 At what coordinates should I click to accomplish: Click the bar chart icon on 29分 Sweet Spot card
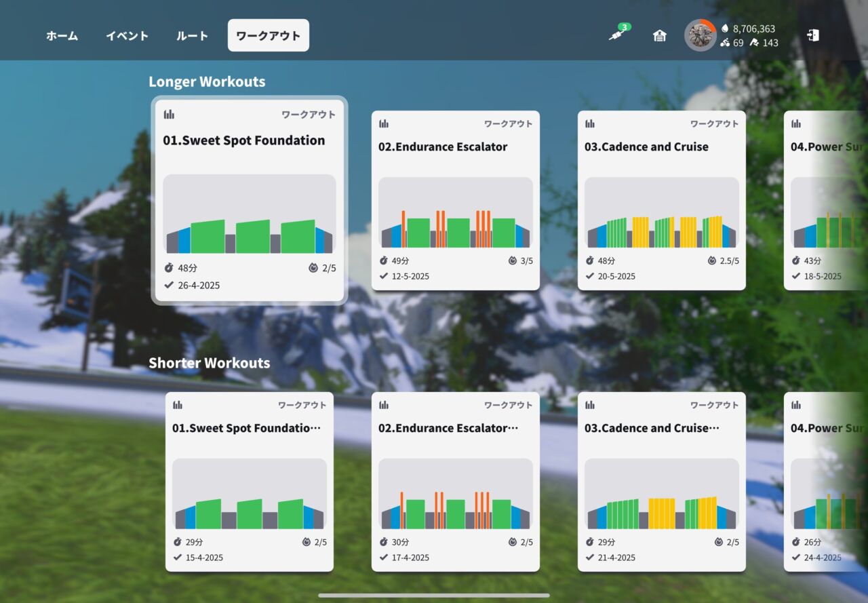coord(178,405)
